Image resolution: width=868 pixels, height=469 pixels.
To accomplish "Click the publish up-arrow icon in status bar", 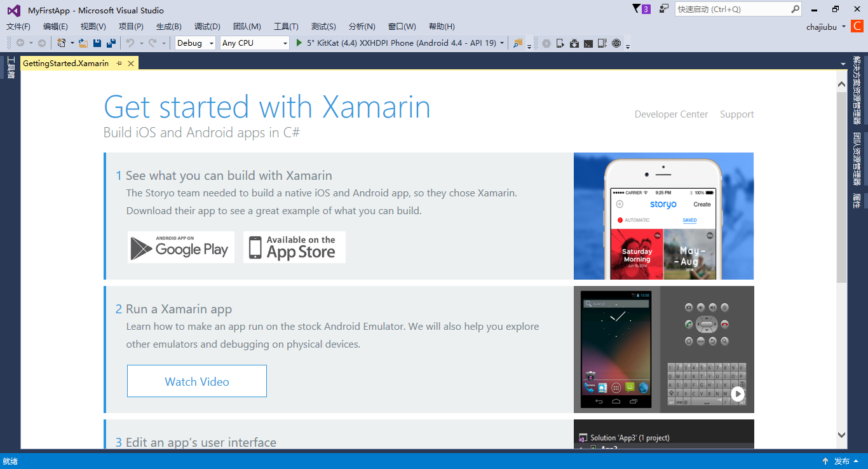I will 825,461.
